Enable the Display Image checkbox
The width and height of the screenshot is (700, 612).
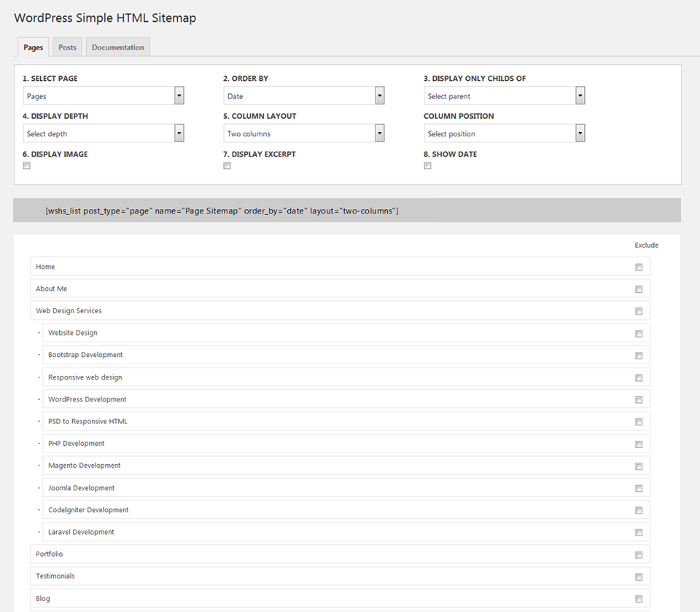click(x=27, y=166)
